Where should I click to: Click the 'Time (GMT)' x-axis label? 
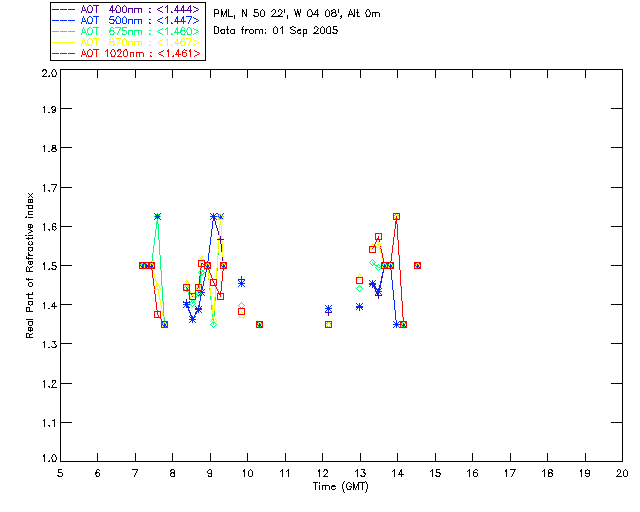pos(340,487)
